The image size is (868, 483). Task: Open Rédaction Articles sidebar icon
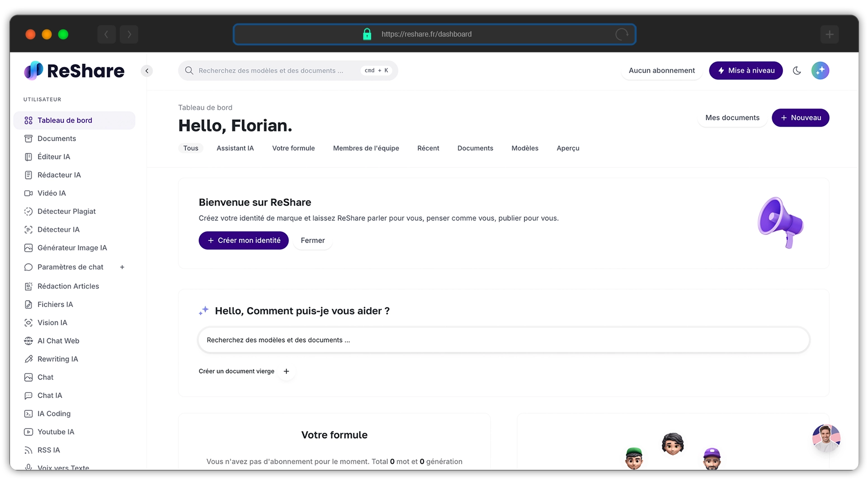click(x=28, y=286)
